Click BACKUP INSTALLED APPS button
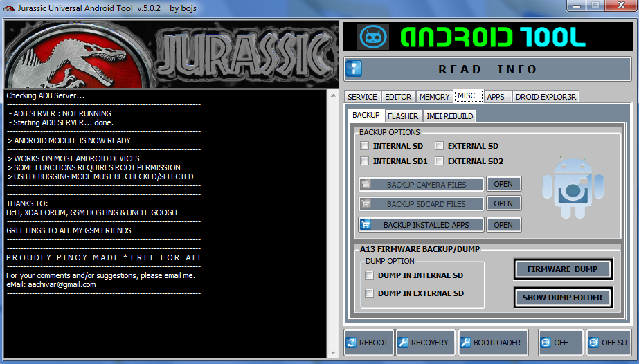Screen dimensions: 639x364 (x=421, y=225)
